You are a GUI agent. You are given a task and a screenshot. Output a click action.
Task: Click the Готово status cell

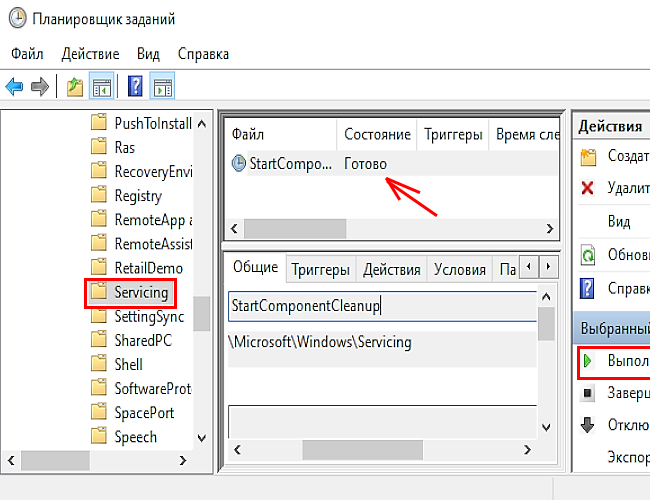pyautogui.click(x=365, y=164)
